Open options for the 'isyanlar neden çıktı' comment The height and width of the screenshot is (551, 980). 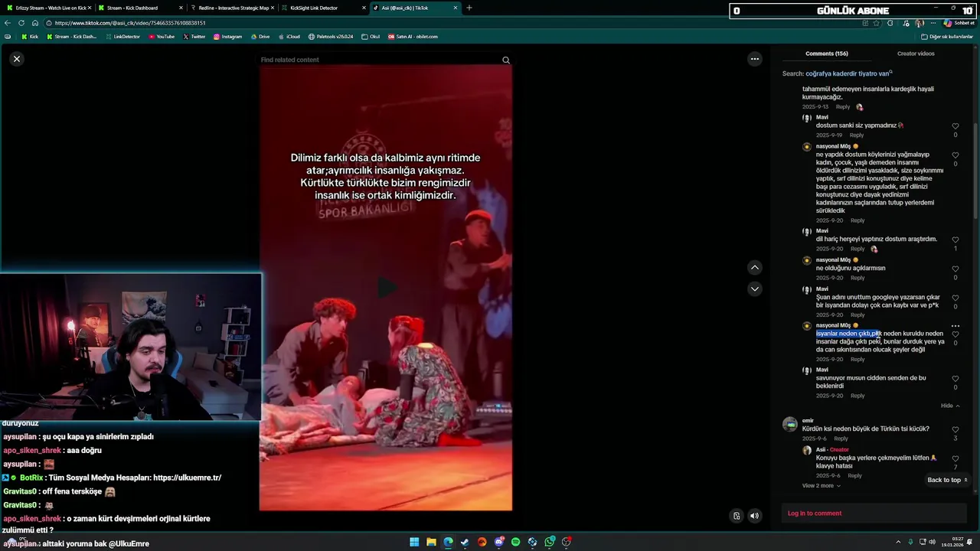pos(955,326)
